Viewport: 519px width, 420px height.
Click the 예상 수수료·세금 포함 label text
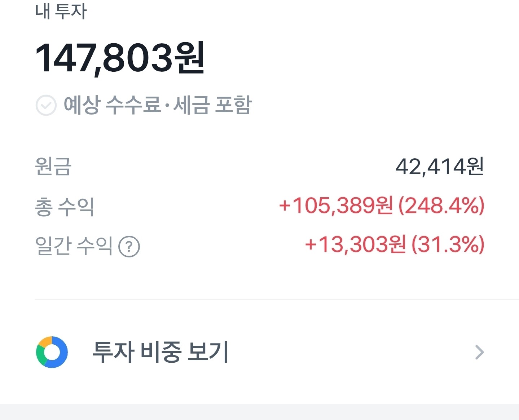coord(158,105)
